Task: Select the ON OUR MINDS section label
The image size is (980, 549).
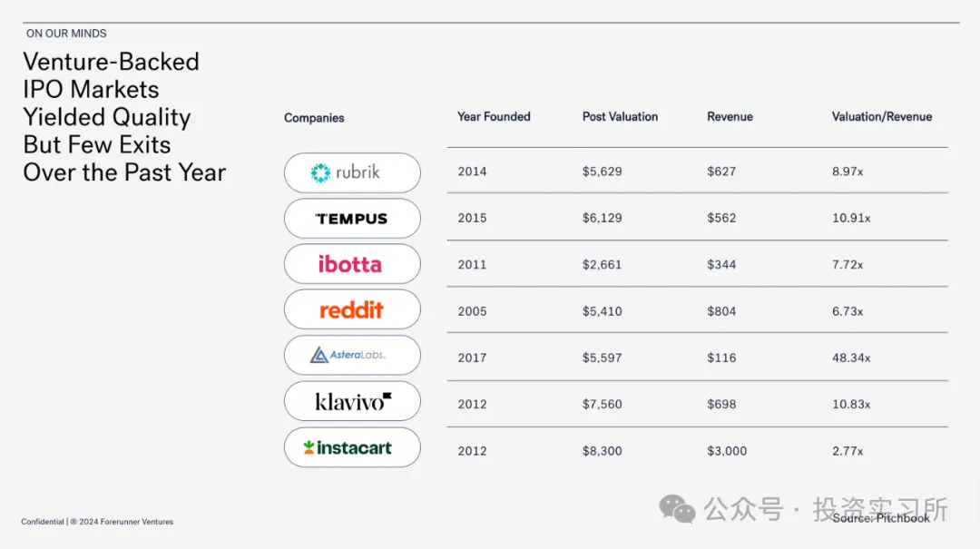Action: (x=66, y=34)
